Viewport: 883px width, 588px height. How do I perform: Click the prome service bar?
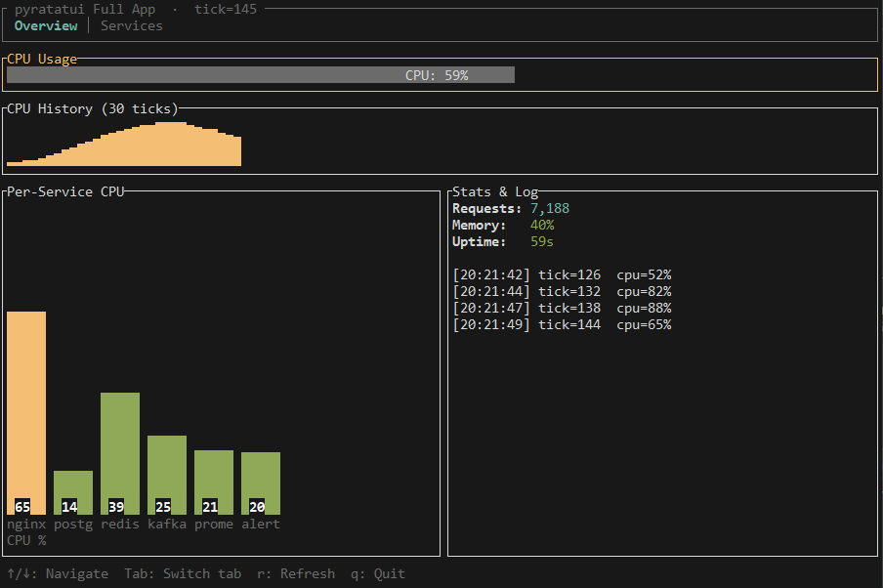tap(214, 482)
